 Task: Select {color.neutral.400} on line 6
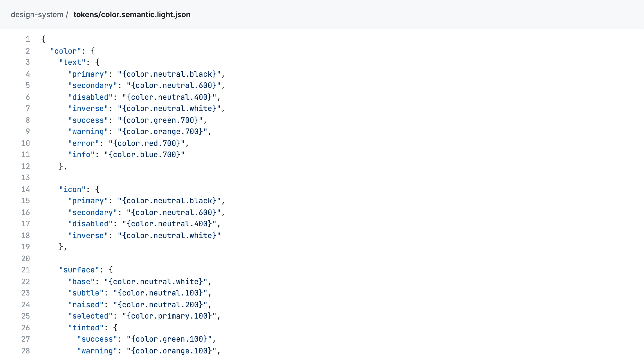pos(169,97)
